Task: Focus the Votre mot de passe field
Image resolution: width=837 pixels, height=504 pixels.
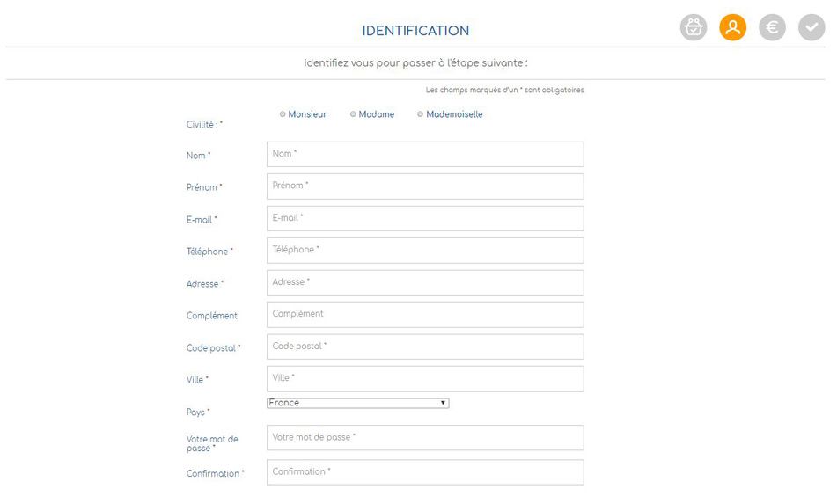Action: tap(424, 437)
